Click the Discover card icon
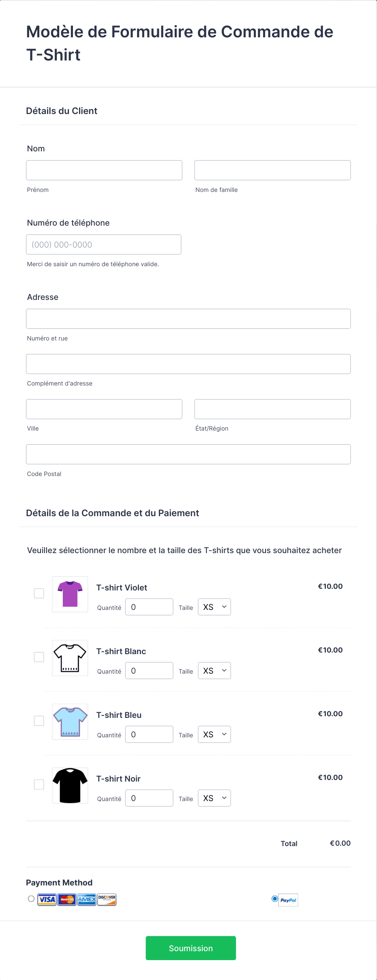 click(107, 900)
